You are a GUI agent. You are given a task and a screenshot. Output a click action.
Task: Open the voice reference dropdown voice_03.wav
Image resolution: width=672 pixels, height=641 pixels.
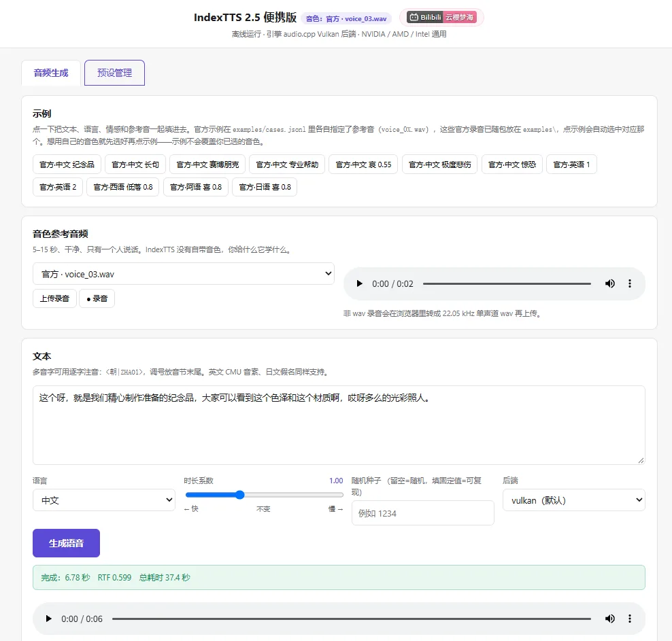click(184, 274)
